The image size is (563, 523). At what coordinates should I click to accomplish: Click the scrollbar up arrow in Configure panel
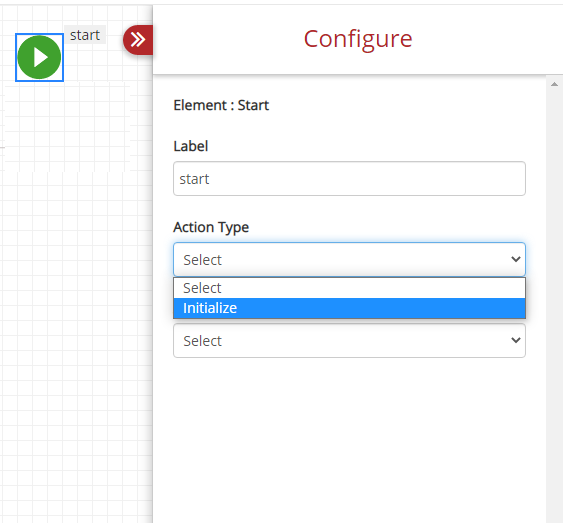(x=554, y=84)
